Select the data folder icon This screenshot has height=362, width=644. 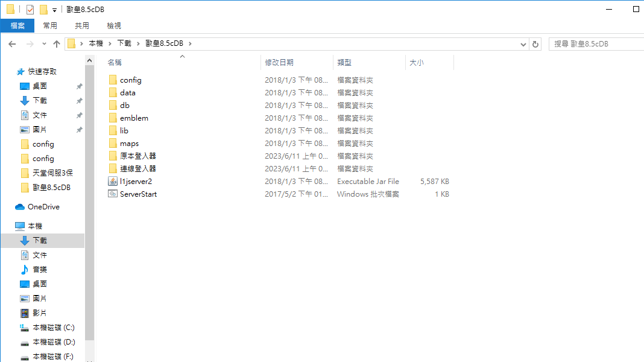coord(113,92)
